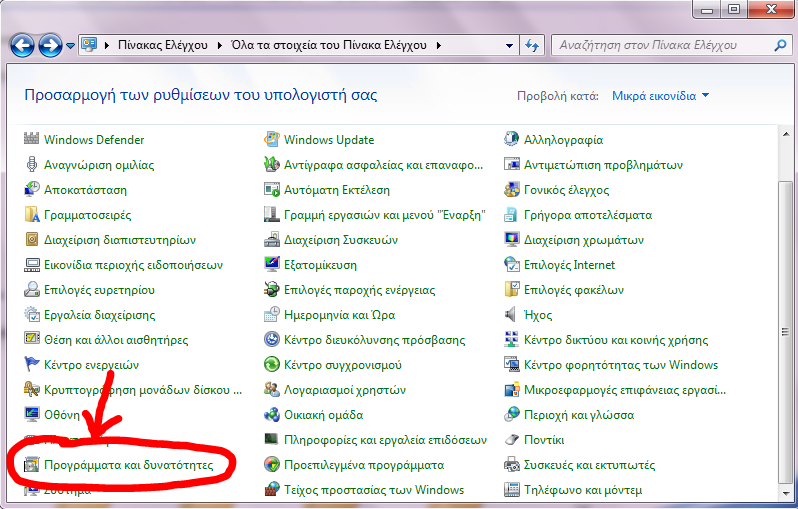
Task: Open the Λογαριασμοί χρηστών icon
Action: click(271, 390)
